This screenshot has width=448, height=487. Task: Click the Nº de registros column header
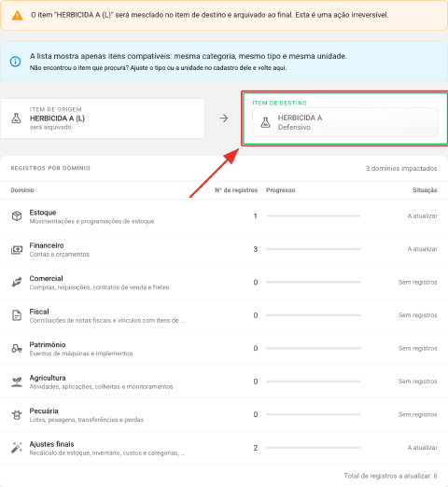point(236,190)
